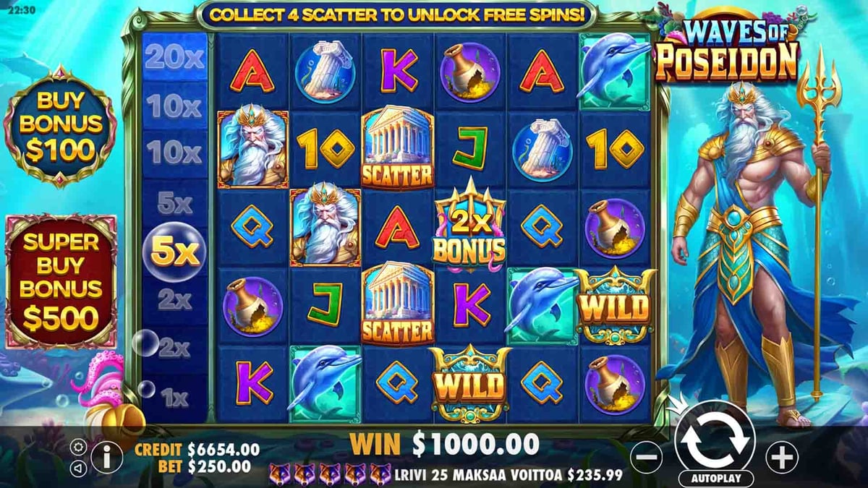Open the game info icon
Screen dimensions: 868x488
click(x=107, y=457)
